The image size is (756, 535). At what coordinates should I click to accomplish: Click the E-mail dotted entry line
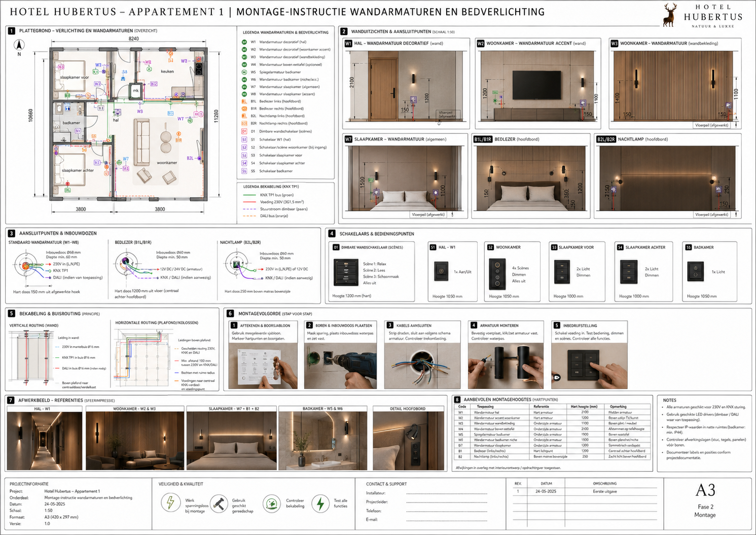point(447,520)
